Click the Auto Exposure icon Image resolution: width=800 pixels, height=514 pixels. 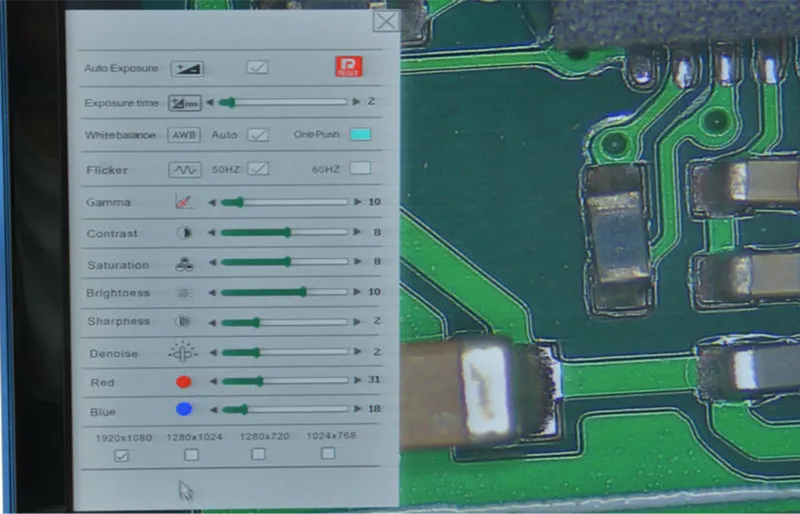click(x=187, y=68)
